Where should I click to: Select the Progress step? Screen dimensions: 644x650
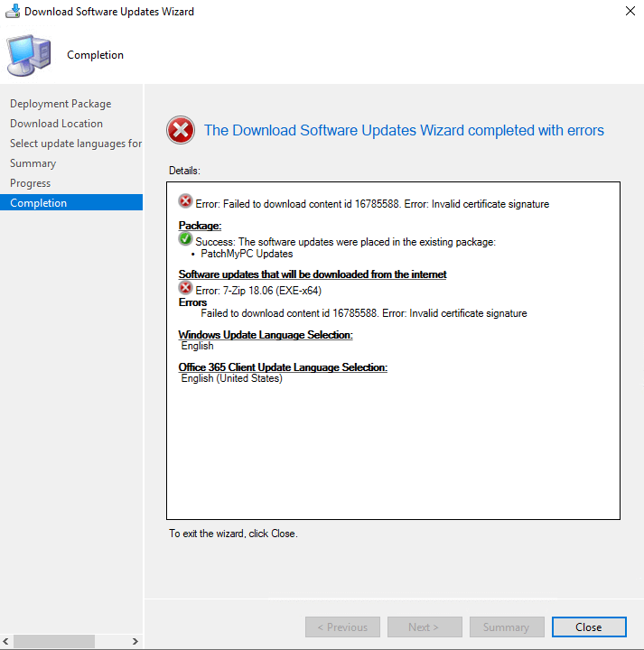pos(31,183)
